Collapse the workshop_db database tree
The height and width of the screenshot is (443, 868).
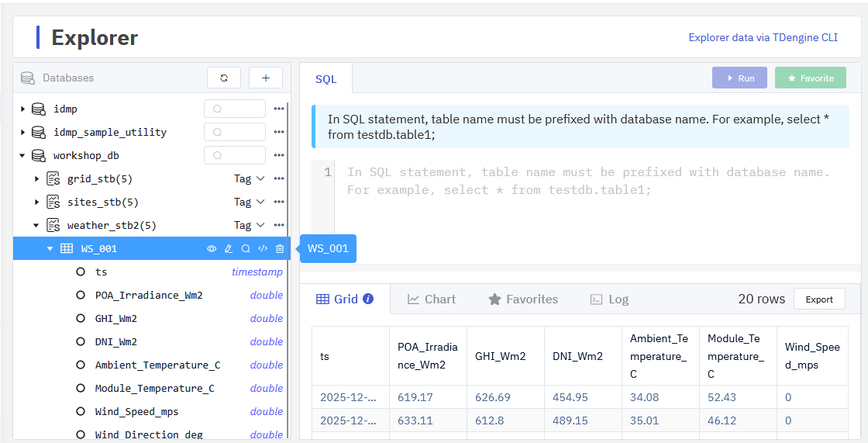tap(22, 156)
